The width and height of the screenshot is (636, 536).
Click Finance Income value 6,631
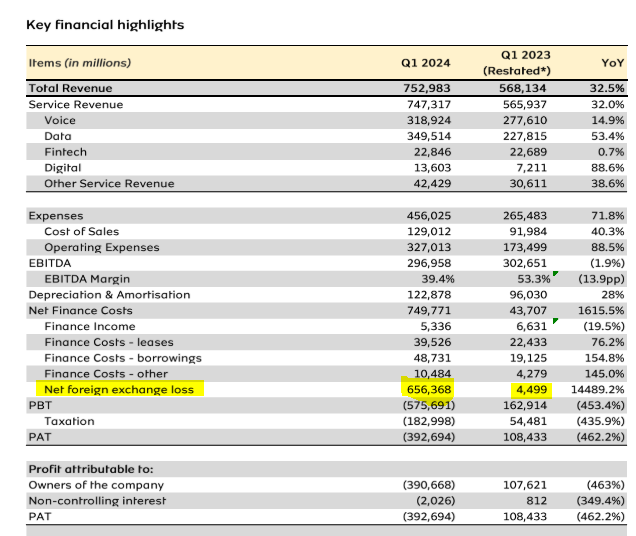[x=531, y=327]
